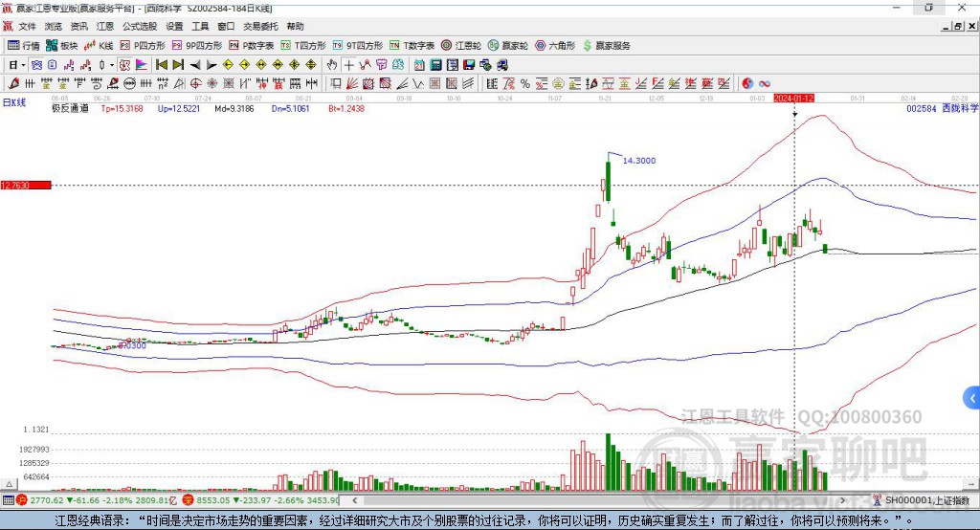
Task: Open the 交易委托 menu
Action: pos(260,26)
